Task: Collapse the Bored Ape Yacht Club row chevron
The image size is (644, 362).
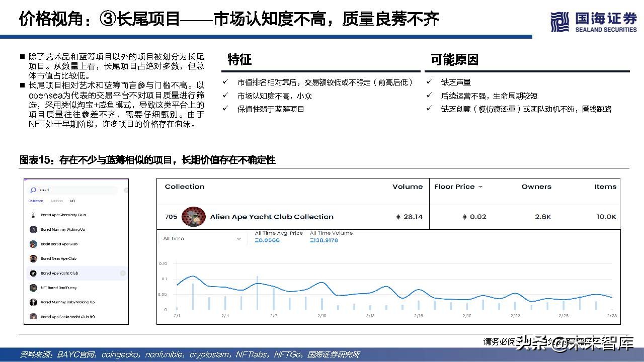Action: [x=123, y=273]
